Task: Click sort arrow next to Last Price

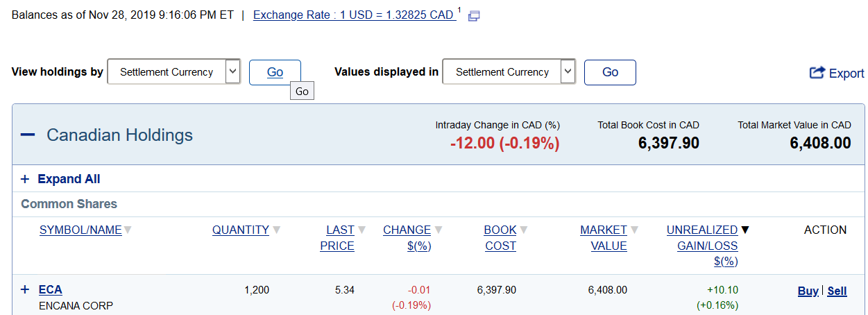Action: pyautogui.click(x=361, y=230)
